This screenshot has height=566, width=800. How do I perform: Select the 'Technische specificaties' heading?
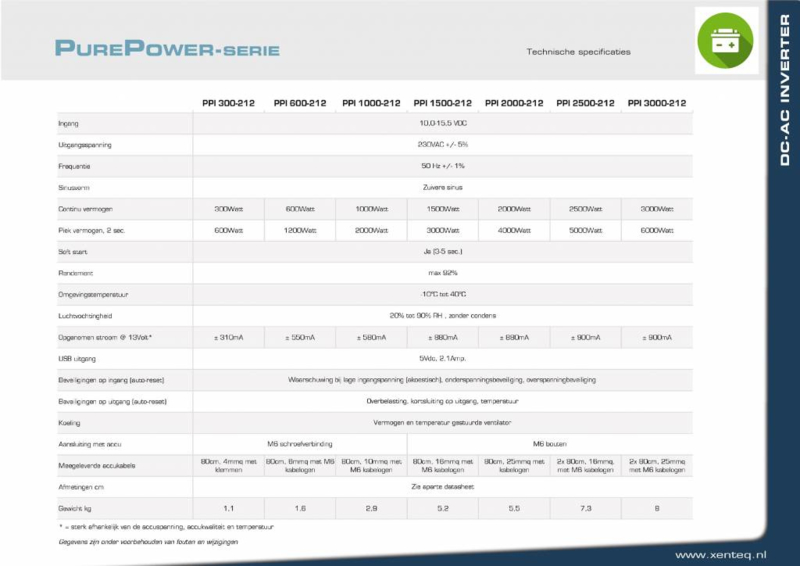click(x=578, y=52)
